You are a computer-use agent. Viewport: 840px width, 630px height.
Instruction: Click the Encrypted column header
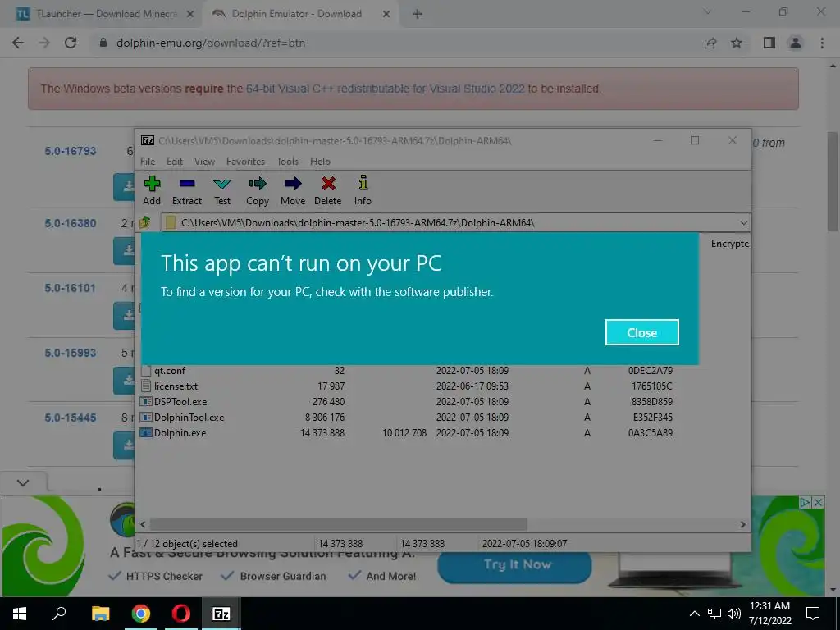(729, 243)
